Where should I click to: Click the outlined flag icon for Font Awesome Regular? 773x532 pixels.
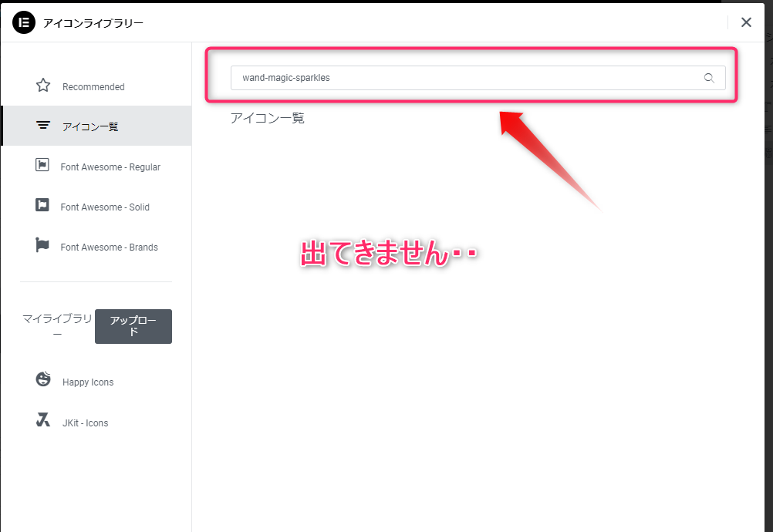pyautogui.click(x=42, y=166)
